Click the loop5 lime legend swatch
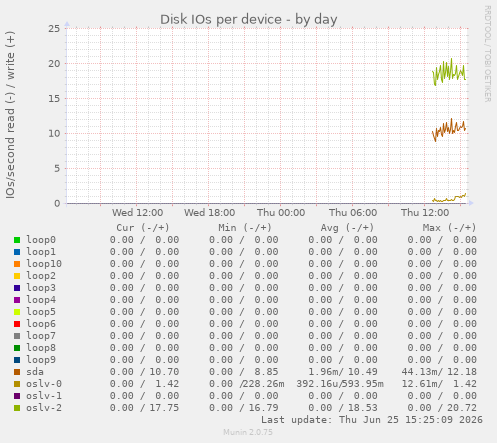 [17, 312]
